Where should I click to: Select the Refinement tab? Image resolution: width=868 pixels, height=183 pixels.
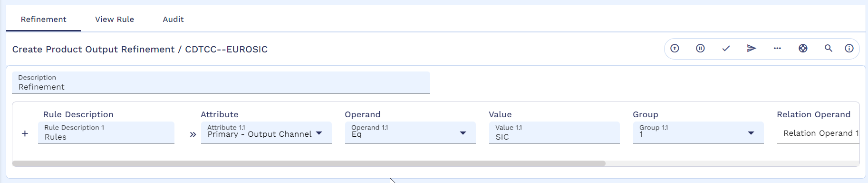point(43,19)
